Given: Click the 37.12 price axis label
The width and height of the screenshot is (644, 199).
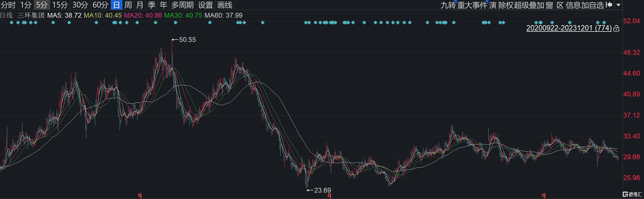Looking at the screenshot, I should tap(631, 115).
